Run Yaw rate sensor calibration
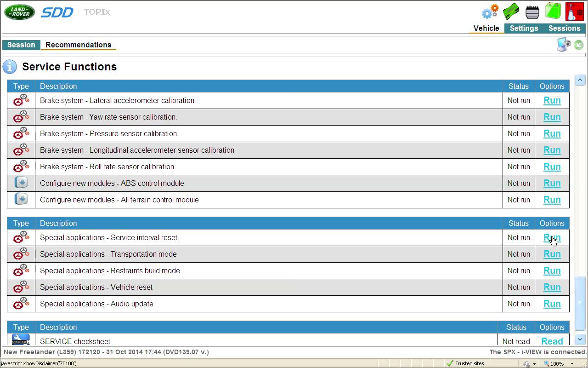The height and width of the screenshot is (368, 588). [552, 117]
